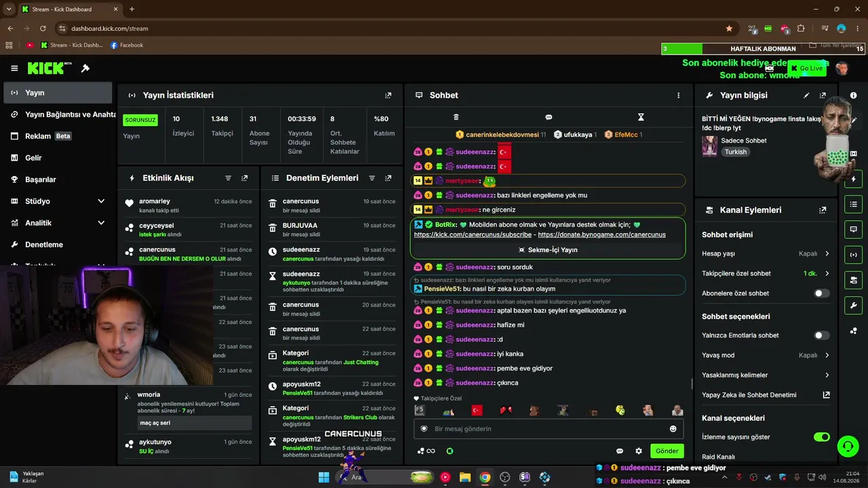This screenshot has width=868, height=488.
Task: Edit stream info with the pencil icon
Action: pyautogui.click(x=806, y=96)
